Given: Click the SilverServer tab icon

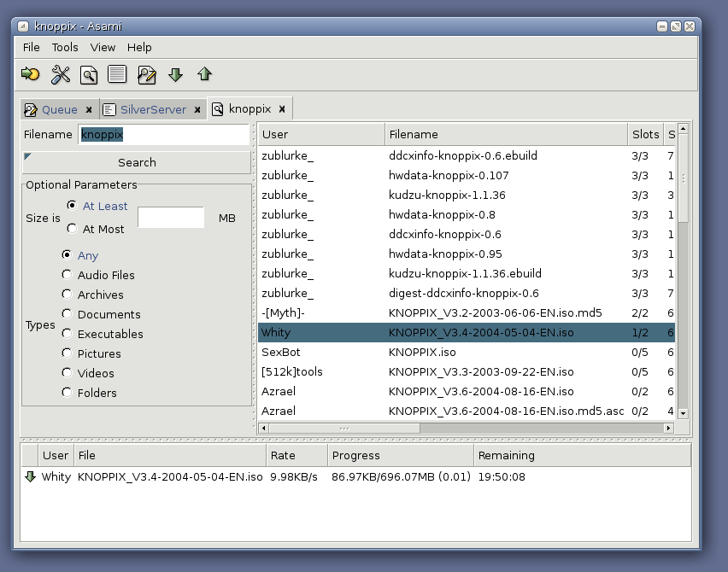Looking at the screenshot, I should pos(109,110).
